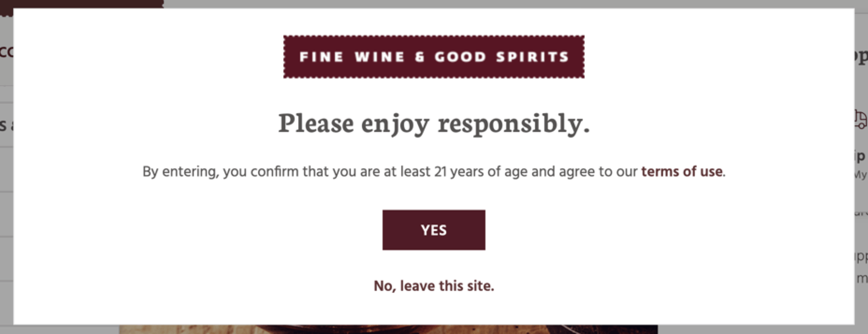Select "No, leave this site"
The height and width of the screenshot is (334, 868).
point(434,285)
